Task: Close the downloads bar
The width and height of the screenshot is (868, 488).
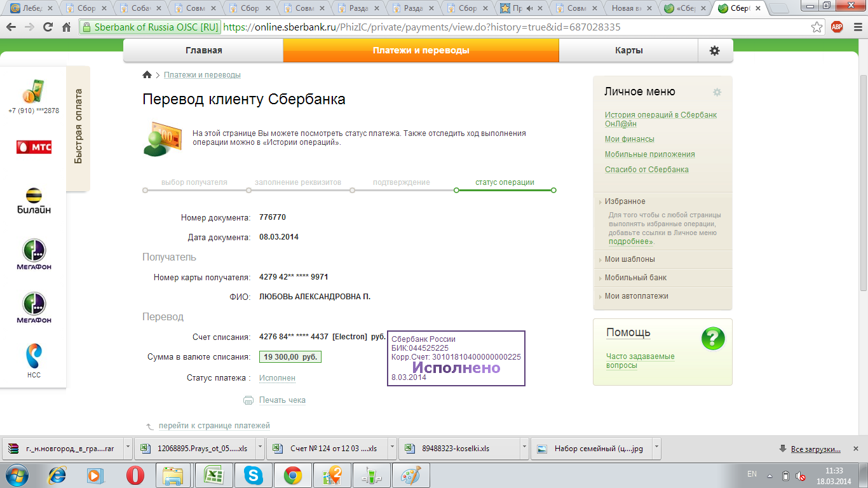Action: tap(856, 449)
